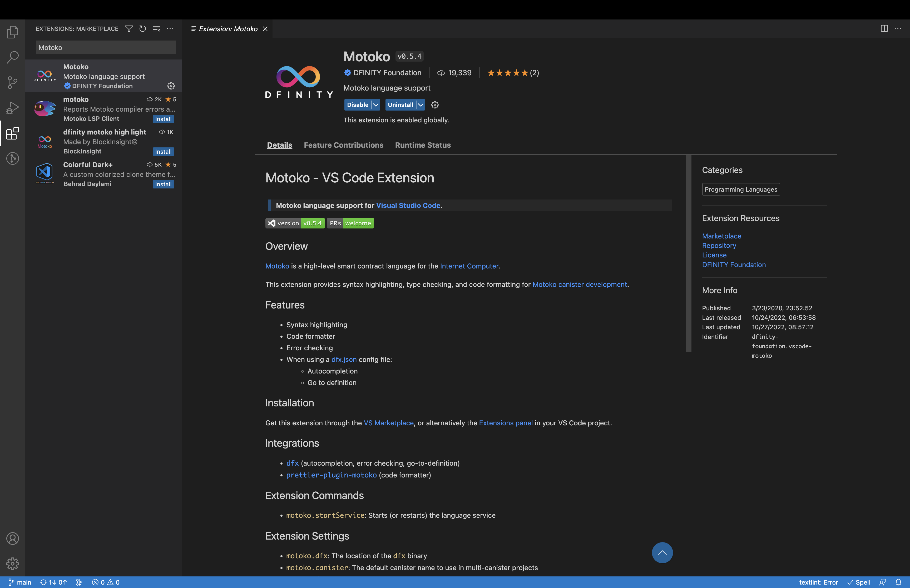Image resolution: width=910 pixels, height=588 pixels.
Task: Open the GitLens-style graph icon in activity bar
Action: (13, 158)
